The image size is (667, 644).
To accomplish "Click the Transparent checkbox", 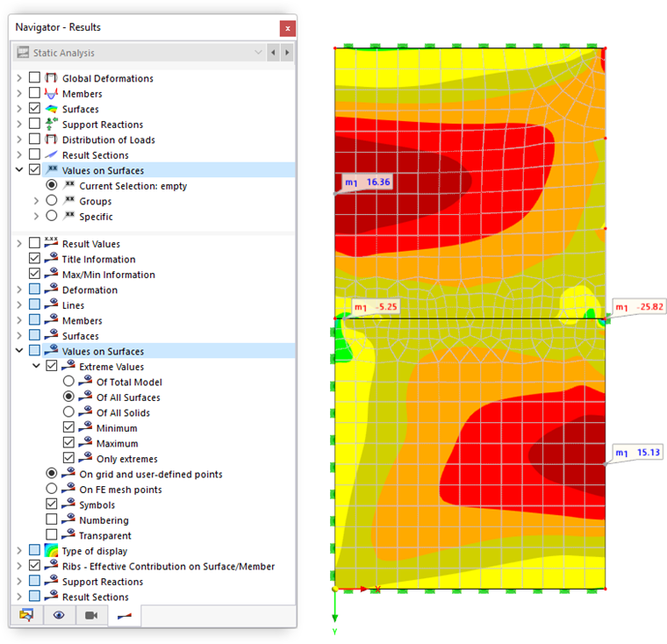I will (52, 534).
